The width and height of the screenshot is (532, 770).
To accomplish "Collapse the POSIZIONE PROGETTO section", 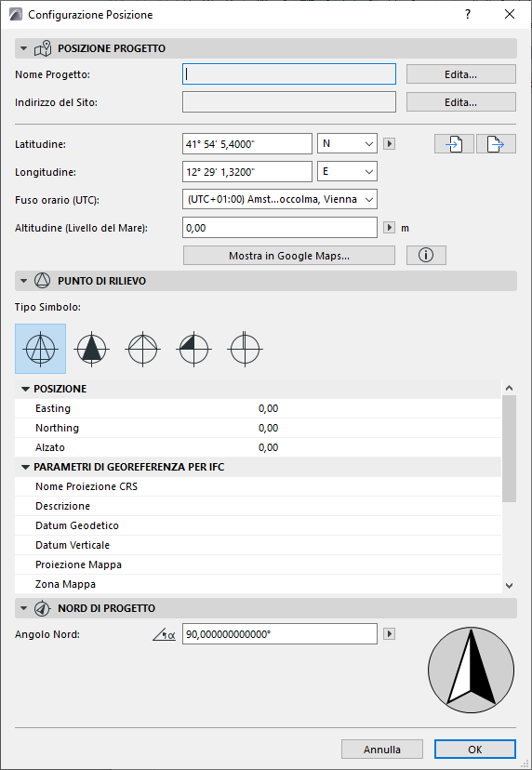I will click(23, 48).
